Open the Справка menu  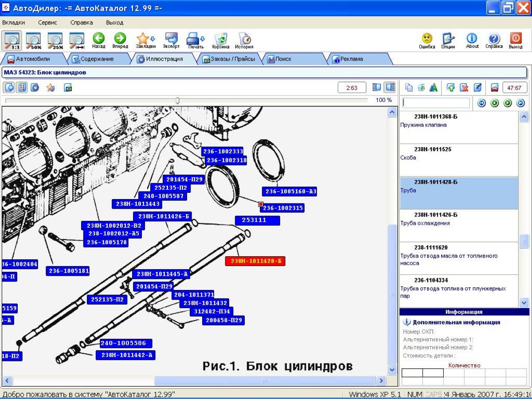[x=82, y=23]
